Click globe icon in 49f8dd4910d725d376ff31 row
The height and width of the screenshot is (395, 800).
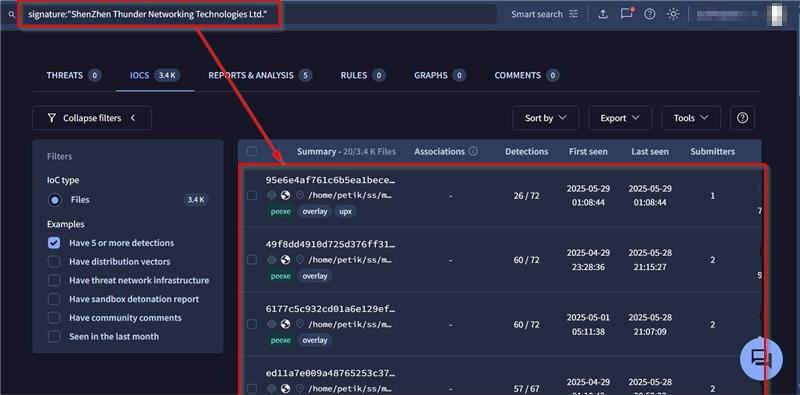[286, 260]
